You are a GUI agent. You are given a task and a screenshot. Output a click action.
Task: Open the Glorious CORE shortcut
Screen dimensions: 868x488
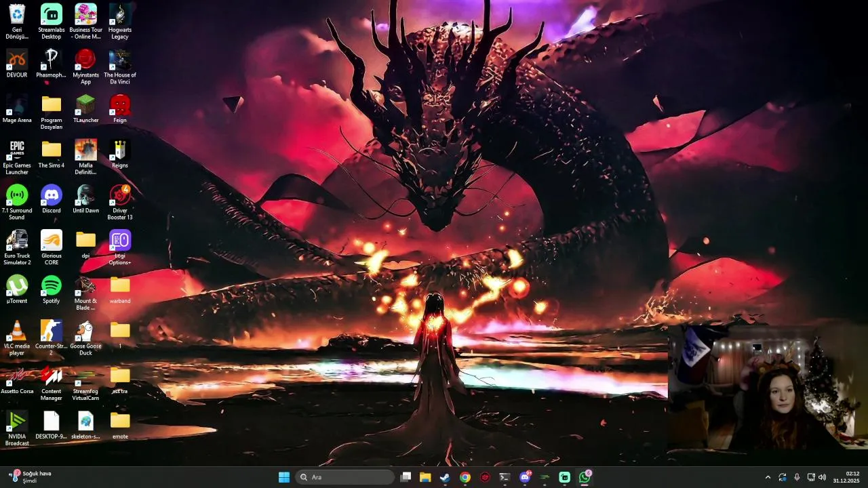tap(52, 248)
